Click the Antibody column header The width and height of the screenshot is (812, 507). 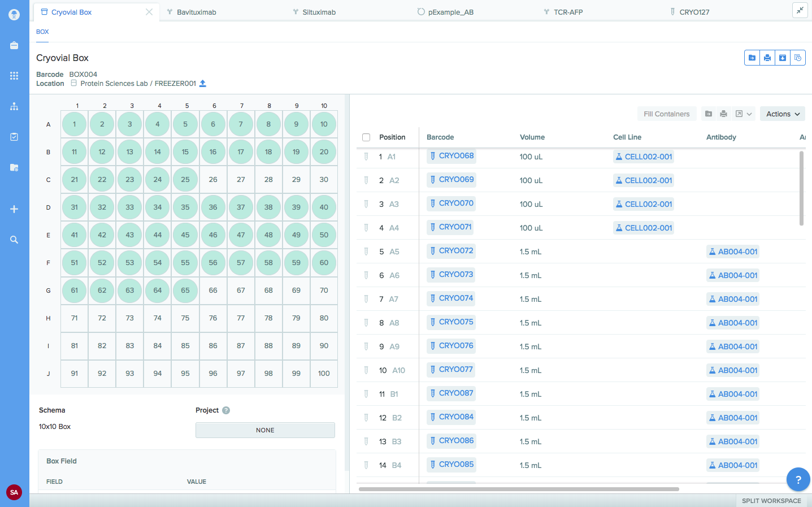pos(721,137)
